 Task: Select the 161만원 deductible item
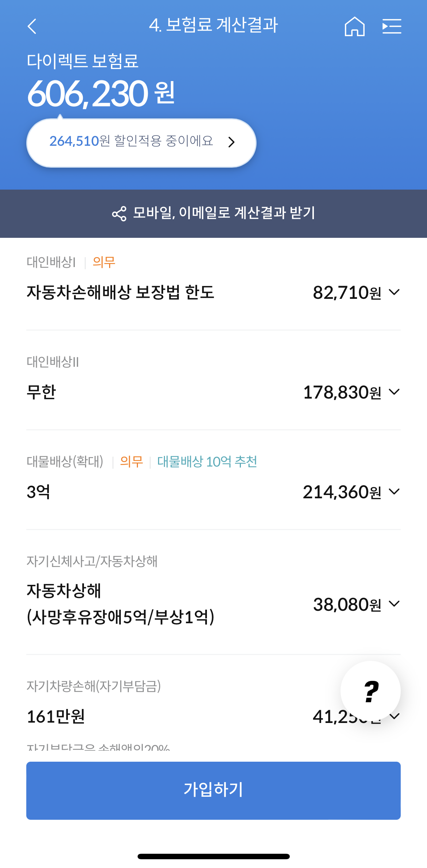click(x=56, y=716)
